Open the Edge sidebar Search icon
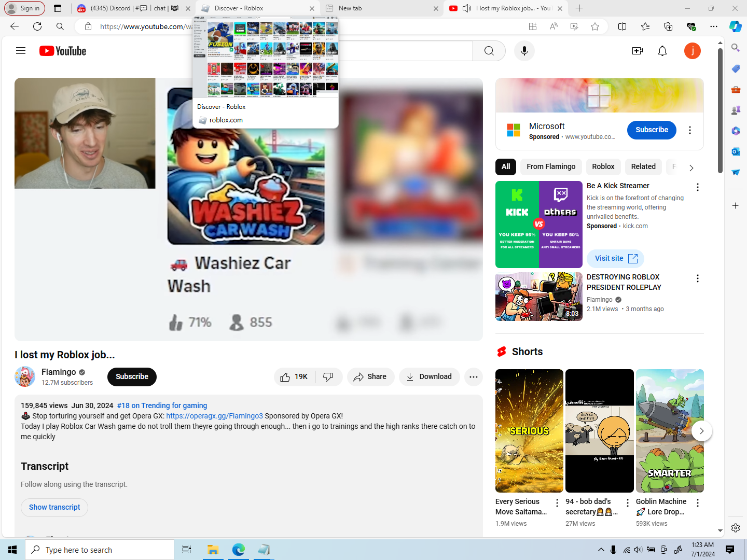The height and width of the screenshot is (560, 747). coord(736,48)
